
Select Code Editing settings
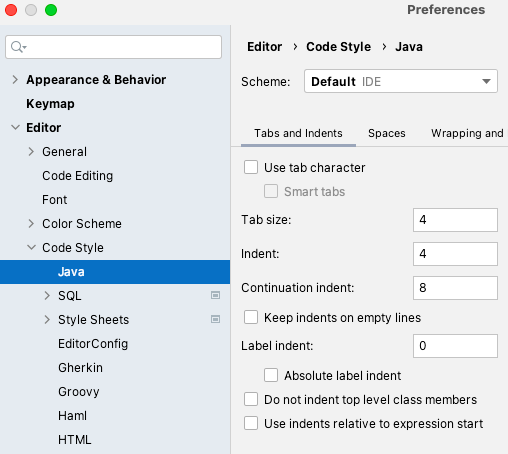pyautogui.click(x=77, y=176)
